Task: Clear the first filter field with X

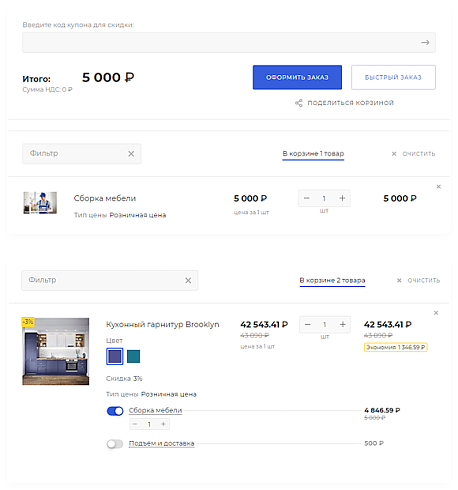Action: point(131,154)
